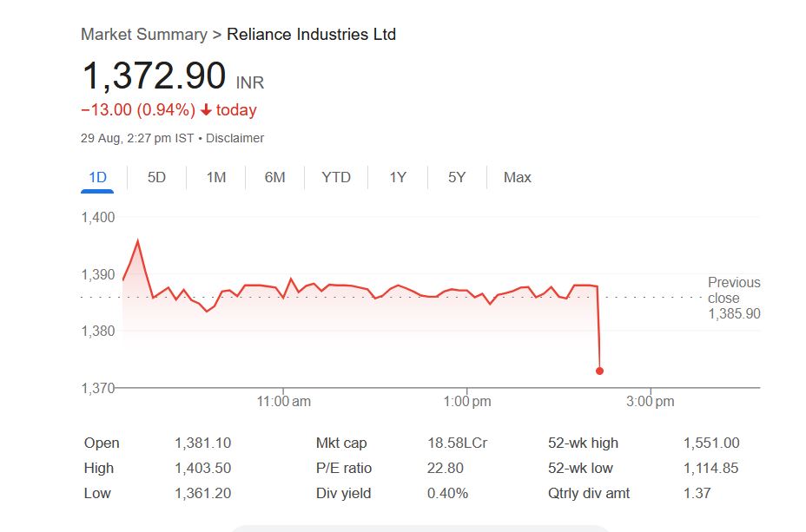Click the Mkt cap value 18.58LCr

coord(457,443)
